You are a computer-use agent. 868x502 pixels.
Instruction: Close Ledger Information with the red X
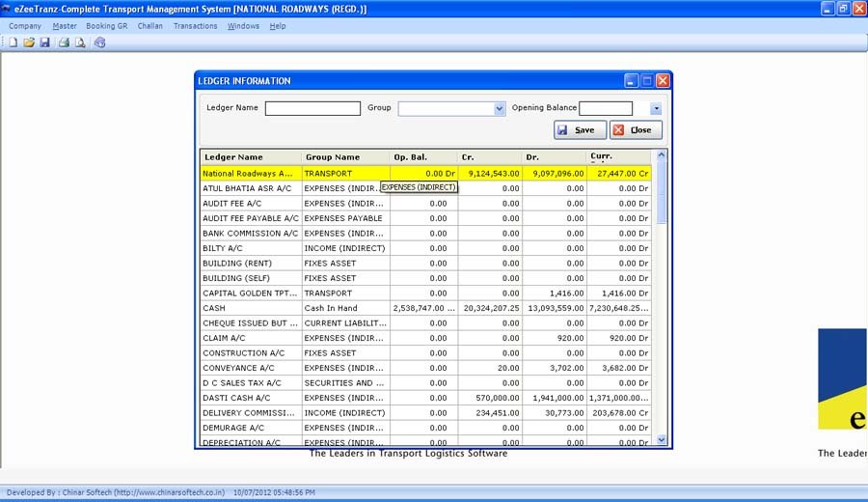tap(664, 81)
